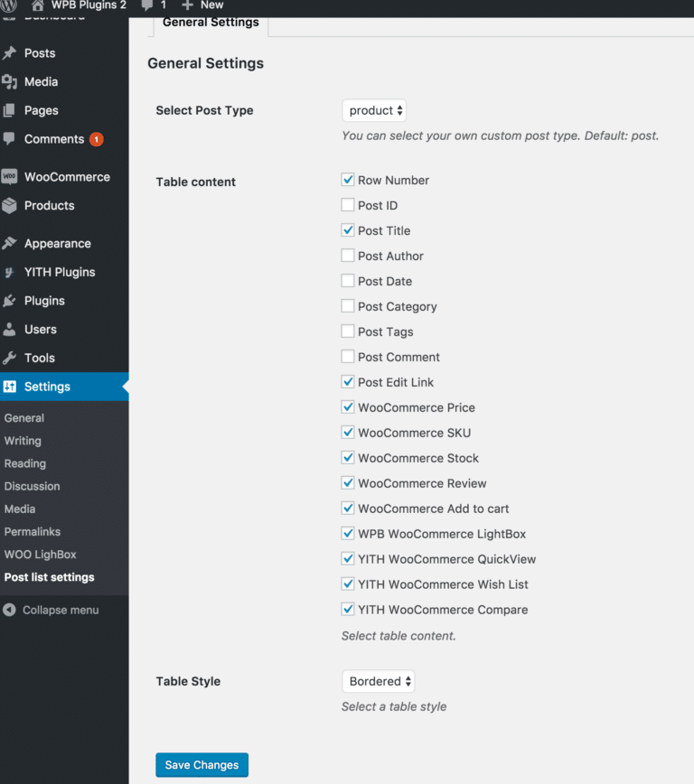Open the Plugins menu label
Screen dimensions: 694x784
[x=44, y=301]
